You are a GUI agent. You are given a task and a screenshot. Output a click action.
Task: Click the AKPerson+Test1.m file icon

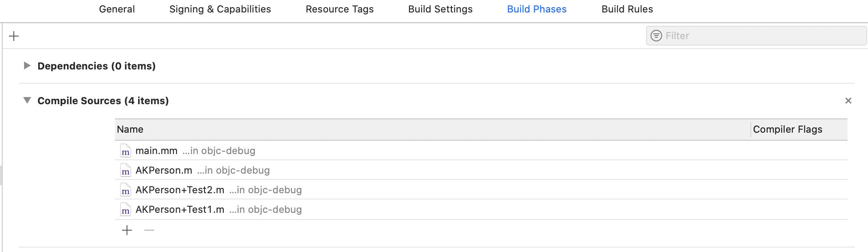click(x=126, y=210)
